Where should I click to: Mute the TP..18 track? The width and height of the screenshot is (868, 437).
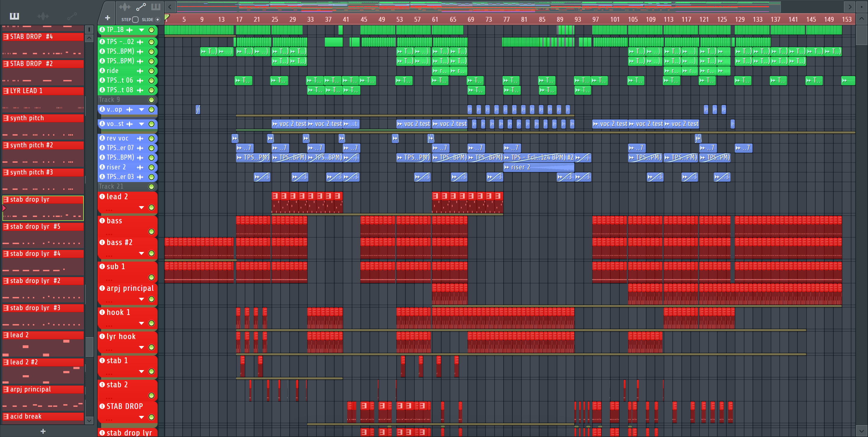(x=152, y=30)
